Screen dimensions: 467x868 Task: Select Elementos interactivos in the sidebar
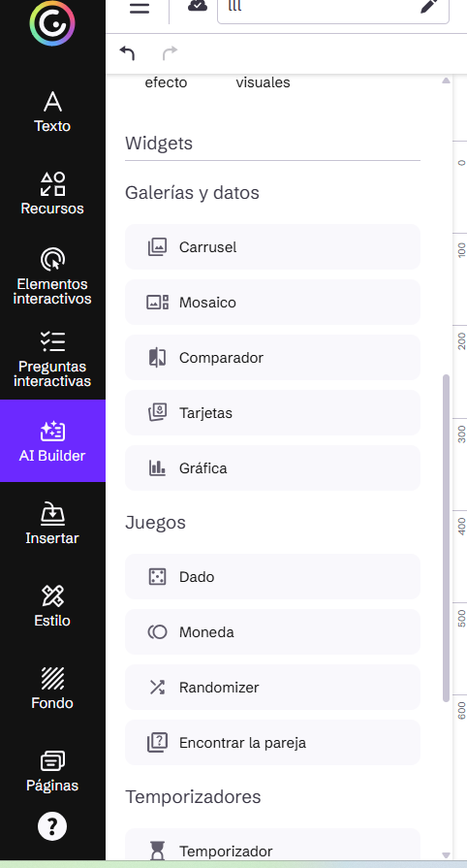pos(52,276)
